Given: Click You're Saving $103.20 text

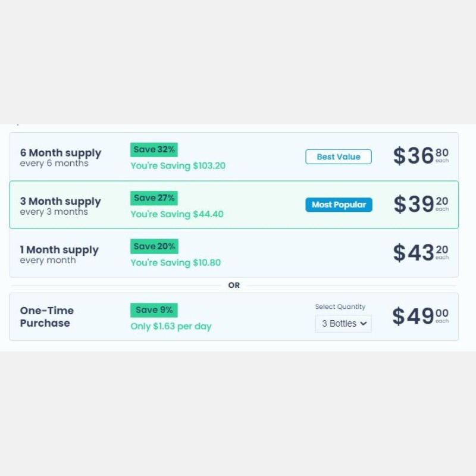Looking at the screenshot, I should pyautogui.click(x=178, y=166).
